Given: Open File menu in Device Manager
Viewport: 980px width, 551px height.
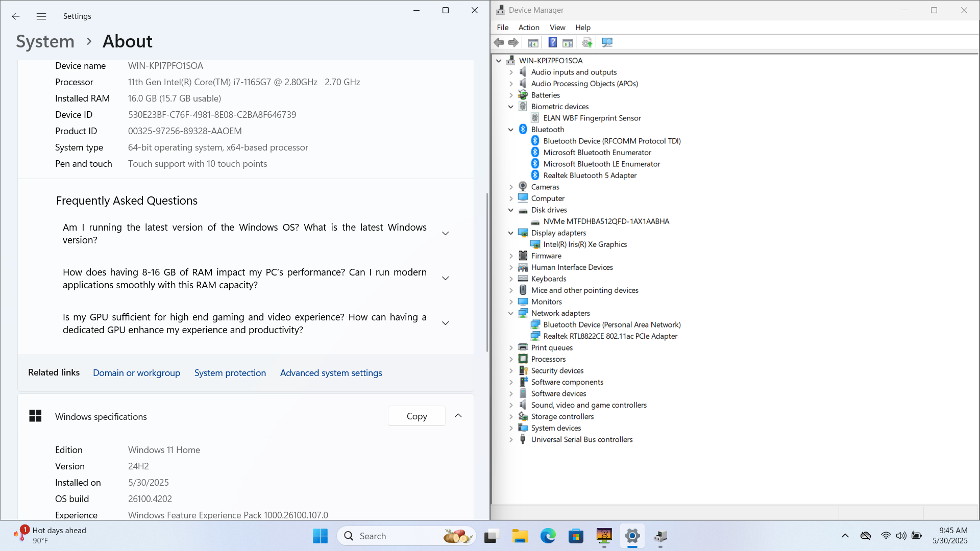Looking at the screenshot, I should 502,28.
